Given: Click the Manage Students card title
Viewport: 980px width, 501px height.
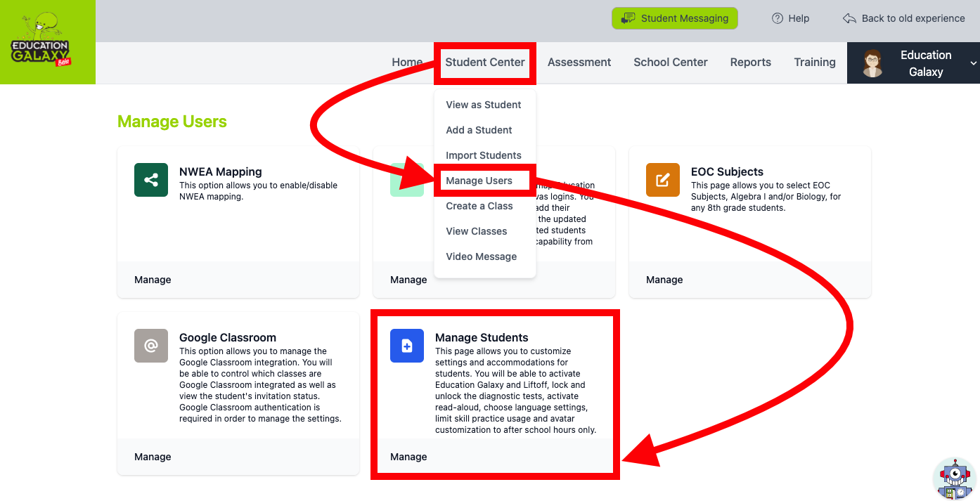Looking at the screenshot, I should [482, 337].
